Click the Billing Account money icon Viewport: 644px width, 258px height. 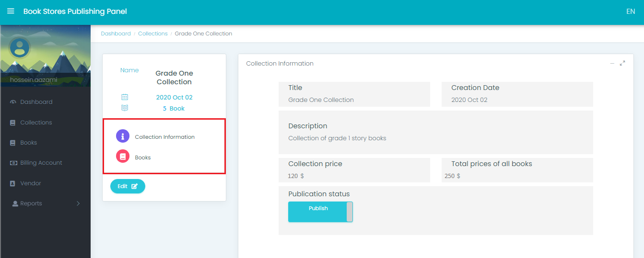tap(13, 163)
